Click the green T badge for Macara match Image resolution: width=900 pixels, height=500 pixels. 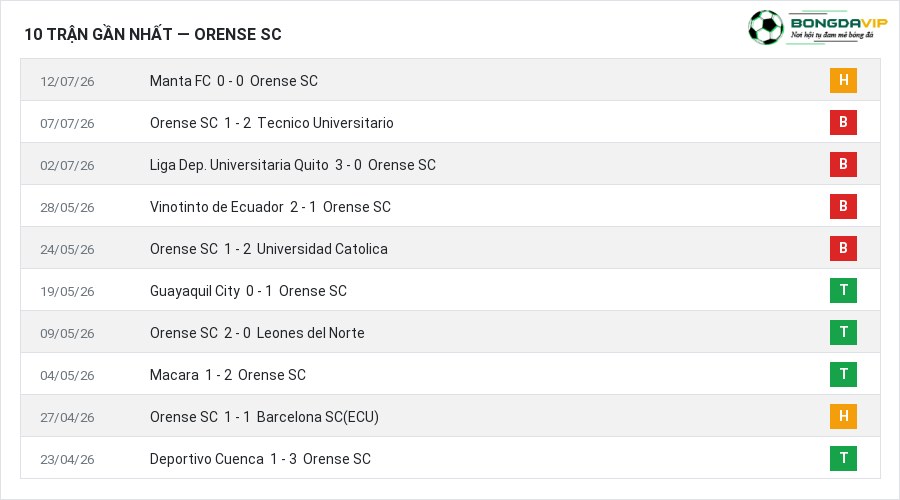843,374
